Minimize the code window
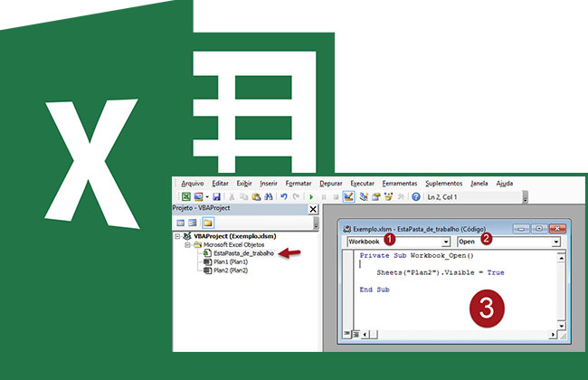 pyautogui.click(x=521, y=228)
